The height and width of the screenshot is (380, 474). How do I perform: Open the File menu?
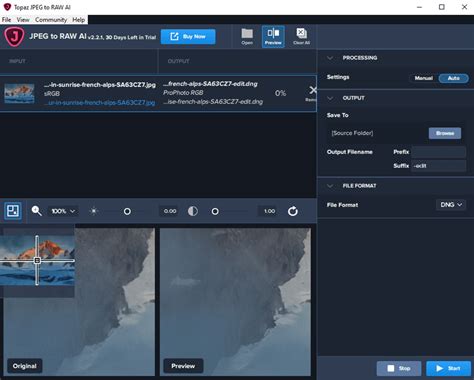pyautogui.click(x=6, y=20)
